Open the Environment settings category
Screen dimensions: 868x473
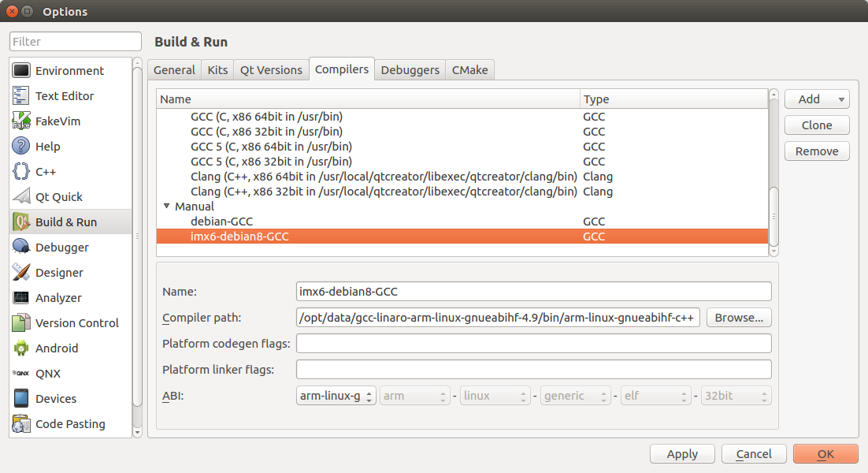[x=69, y=71]
